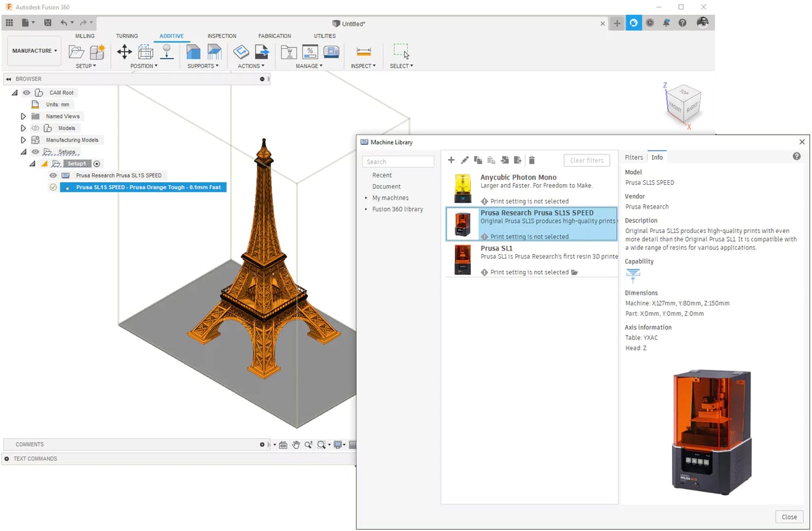
Task: Collapse the Setup1 node
Action: [32, 164]
